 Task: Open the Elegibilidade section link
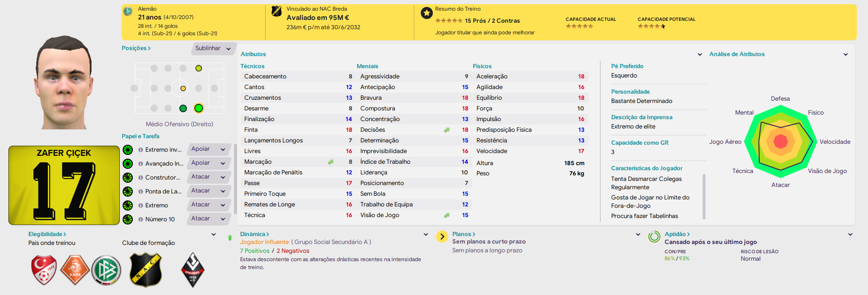click(47, 234)
